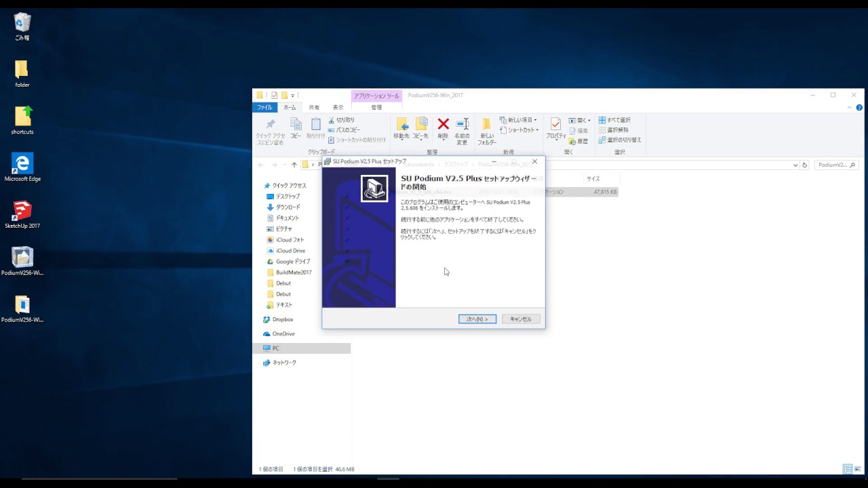Click the 貼り付け ribbon icon
Image resolution: width=868 pixels, height=488 pixels.
pyautogui.click(x=315, y=129)
